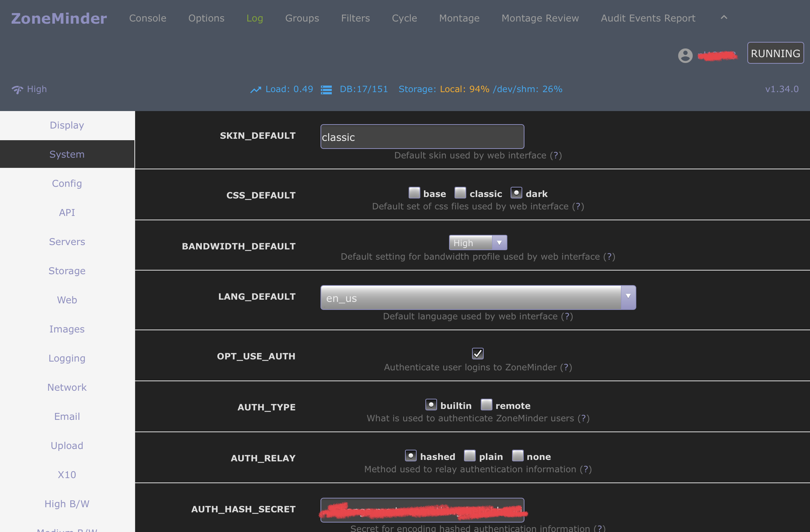Click the Load: 0.49 status
The width and height of the screenshot is (810, 532).
[x=289, y=89]
